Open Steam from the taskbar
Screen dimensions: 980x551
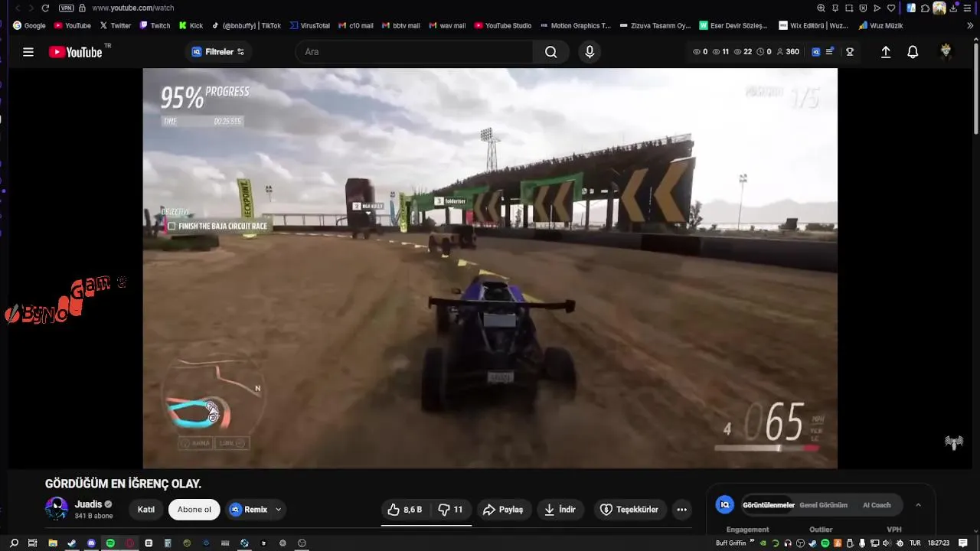72,543
